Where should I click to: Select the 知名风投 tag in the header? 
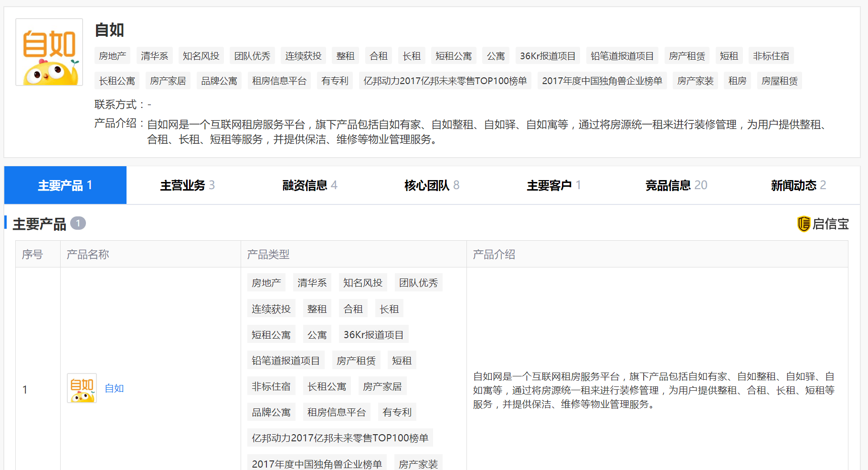click(x=201, y=56)
